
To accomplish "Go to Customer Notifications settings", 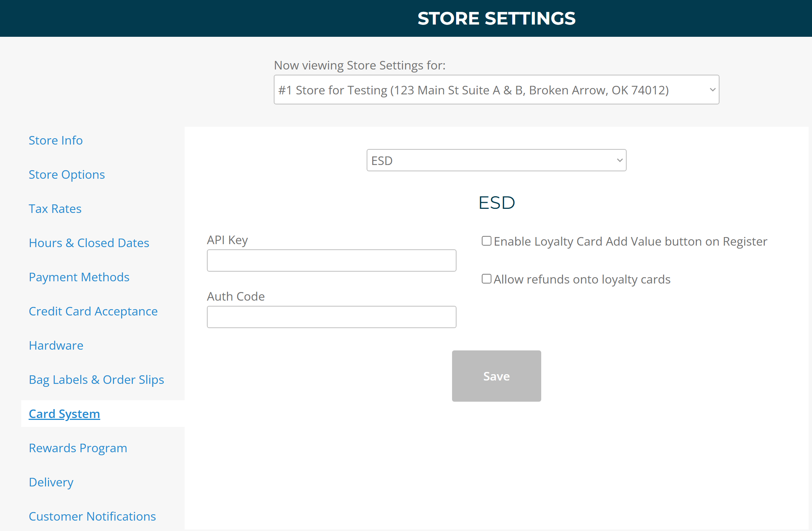I will pos(92,517).
